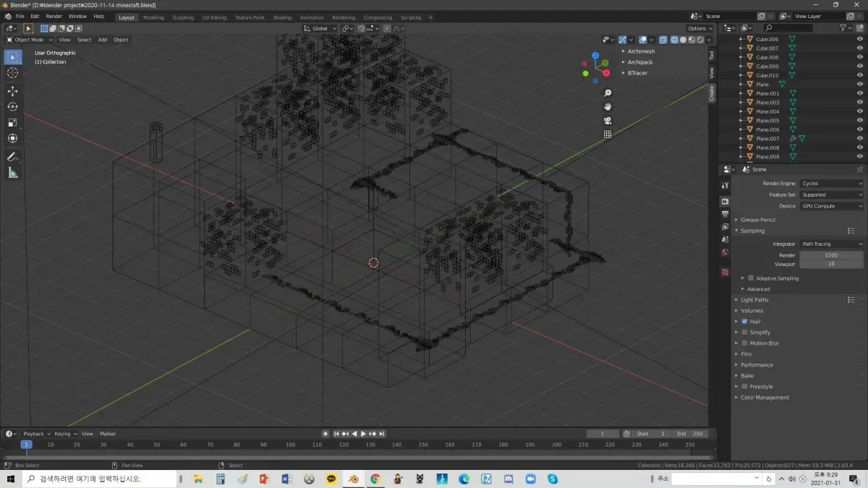Open the Texture properties checker icon
This screenshot has width=868, height=488.
pyautogui.click(x=725, y=273)
